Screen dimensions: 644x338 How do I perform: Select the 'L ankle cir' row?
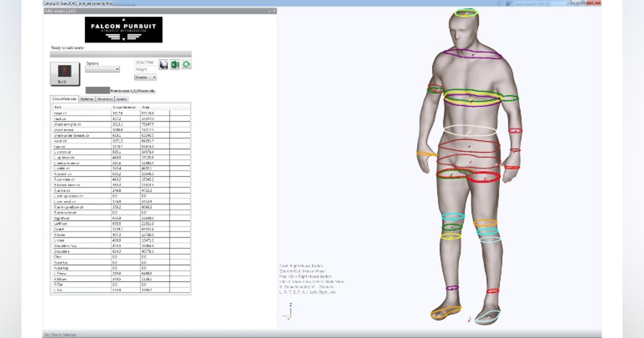click(121, 168)
